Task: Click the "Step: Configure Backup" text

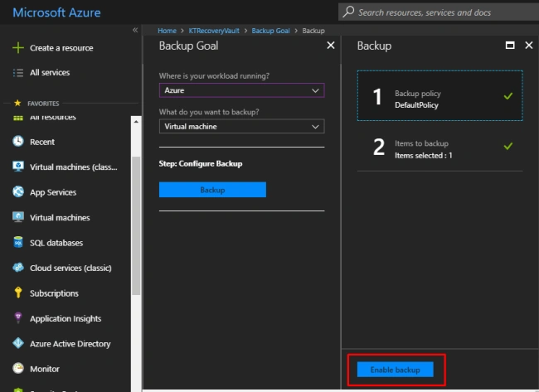Action: pos(201,163)
